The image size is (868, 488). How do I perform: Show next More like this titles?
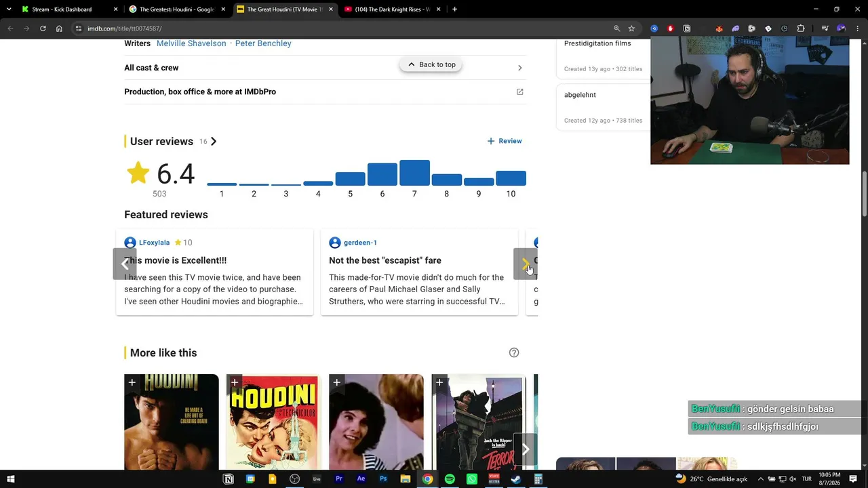point(525,449)
